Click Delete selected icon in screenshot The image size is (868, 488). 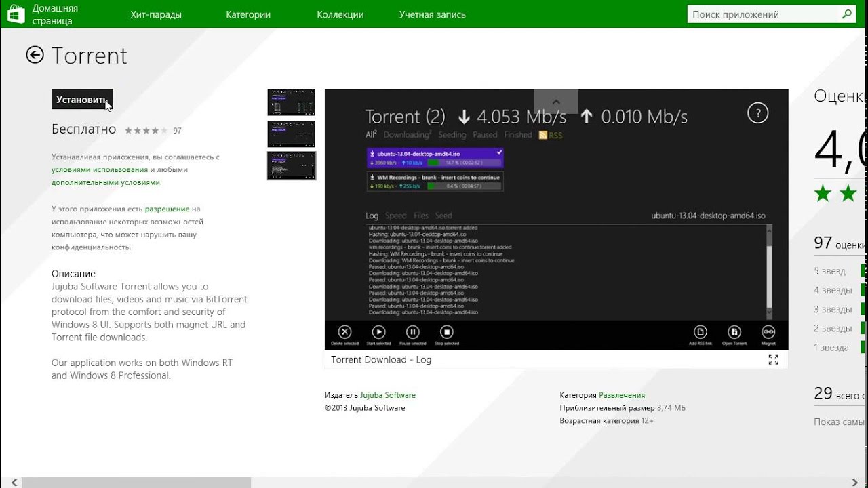click(344, 332)
